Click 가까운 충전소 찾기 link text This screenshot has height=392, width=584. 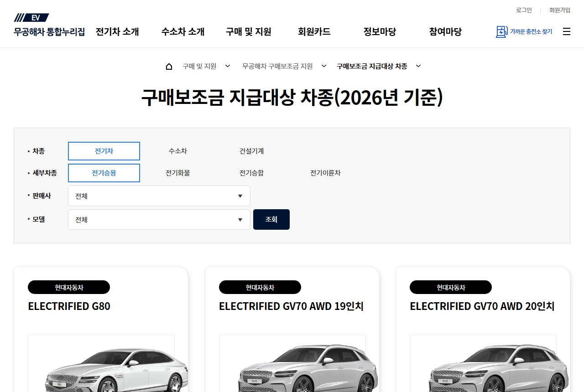click(x=531, y=31)
